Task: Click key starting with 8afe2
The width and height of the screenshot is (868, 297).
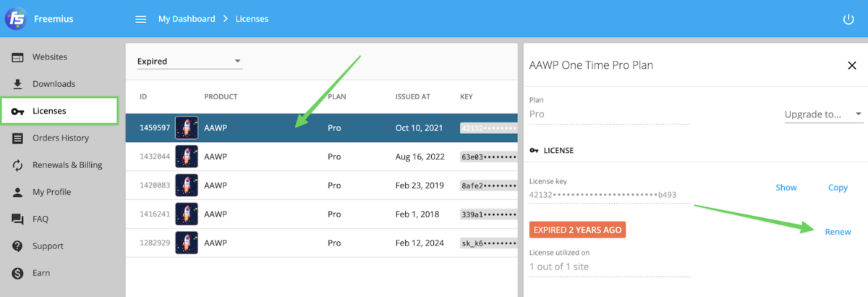Action: click(489, 185)
